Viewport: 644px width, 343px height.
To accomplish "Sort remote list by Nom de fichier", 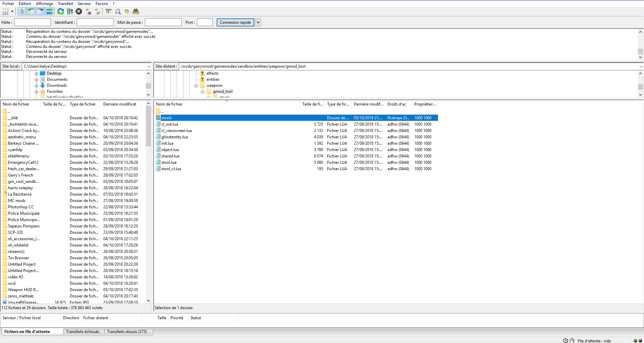I will point(227,104).
